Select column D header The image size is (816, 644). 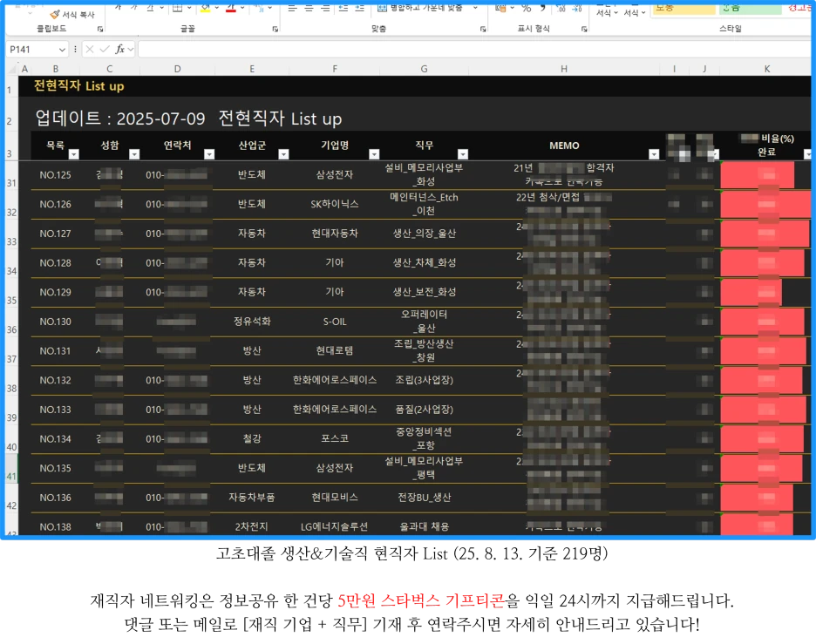178,69
